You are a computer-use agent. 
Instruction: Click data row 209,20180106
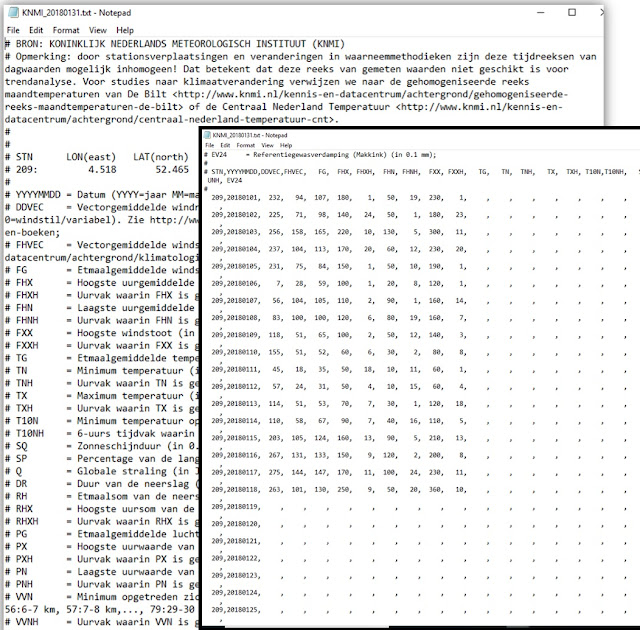point(420,284)
